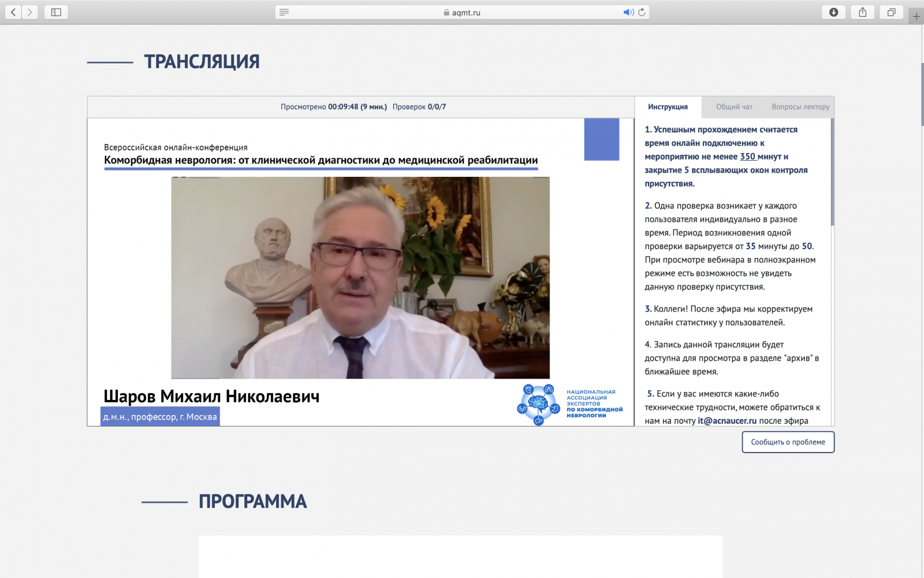Click Всероссийская онлайн-конференция subtitle

176,147
